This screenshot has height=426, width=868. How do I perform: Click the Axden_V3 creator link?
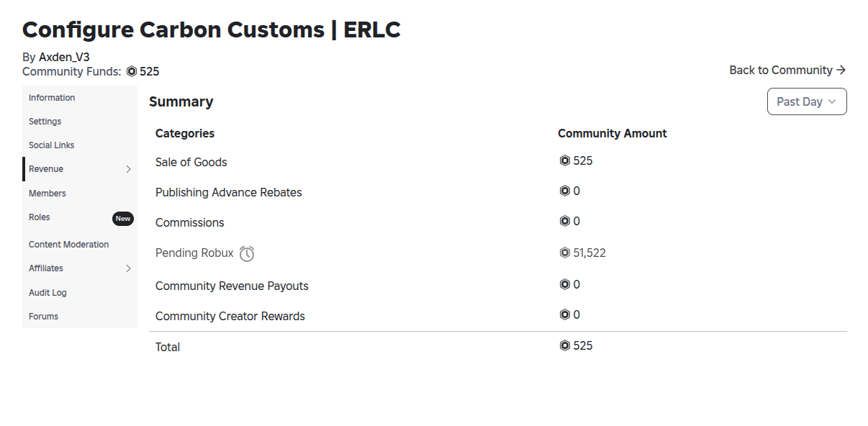(64, 57)
